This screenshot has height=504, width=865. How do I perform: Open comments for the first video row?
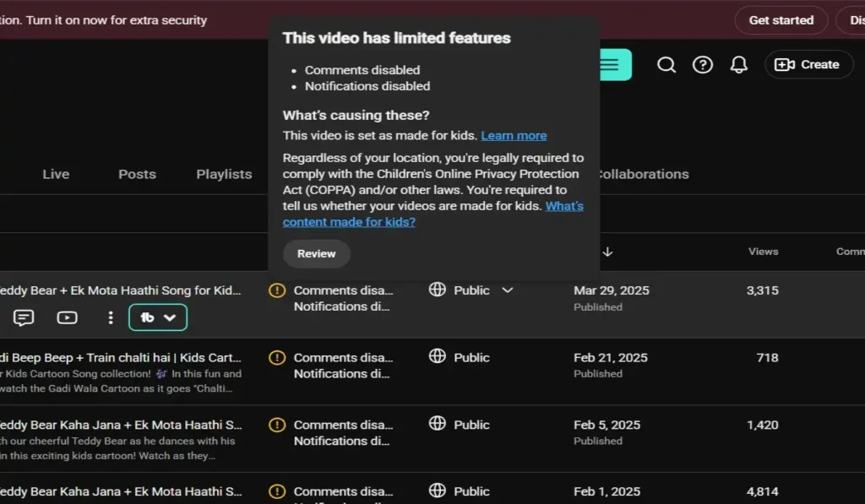point(24,317)
